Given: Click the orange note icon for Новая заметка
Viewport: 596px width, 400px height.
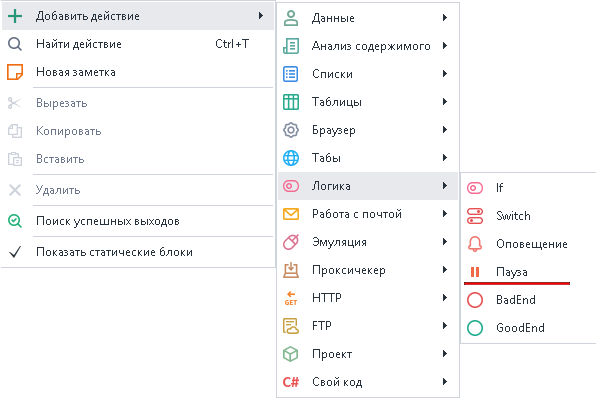Looking at the screenshot, I should click(15, 72).
